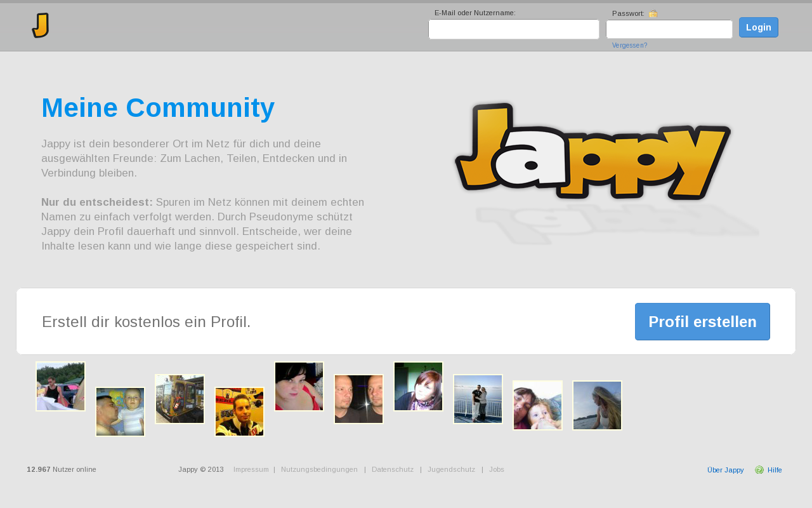
Task: Click the green Hilfe help icon
Action: click(759, 470)
